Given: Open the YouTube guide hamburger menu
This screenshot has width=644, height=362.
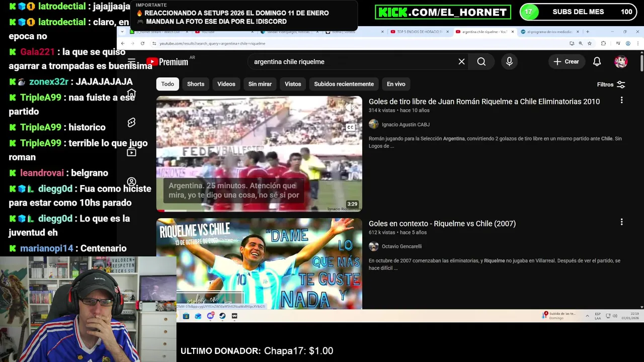Looking at the screenshot, I should tap(131, 62).
